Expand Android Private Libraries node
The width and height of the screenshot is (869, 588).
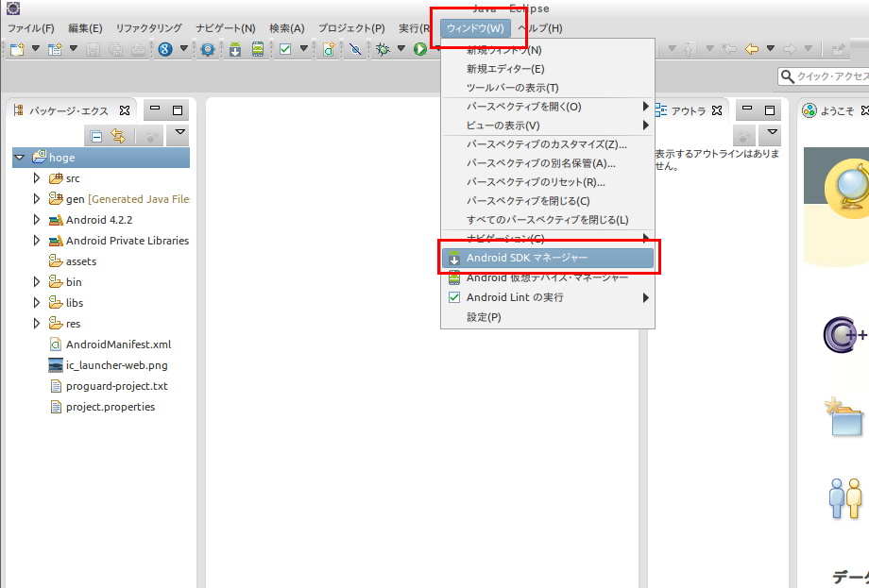pyautogui.click(x=37, y=241)
